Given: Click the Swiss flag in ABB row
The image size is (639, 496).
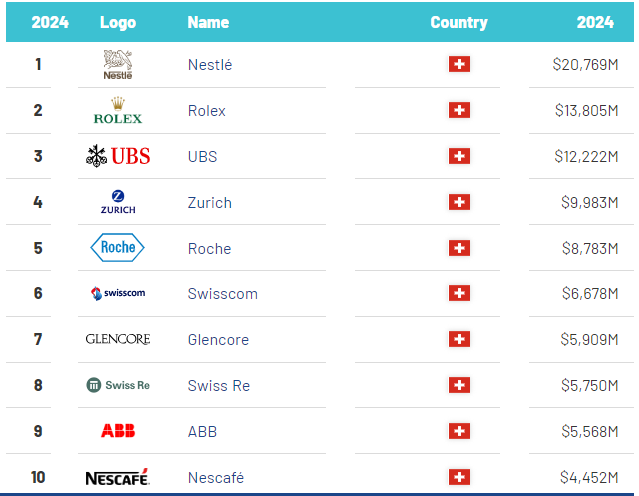Looking at the screenshot, I should pyautogui.click(x=459, y=431).
